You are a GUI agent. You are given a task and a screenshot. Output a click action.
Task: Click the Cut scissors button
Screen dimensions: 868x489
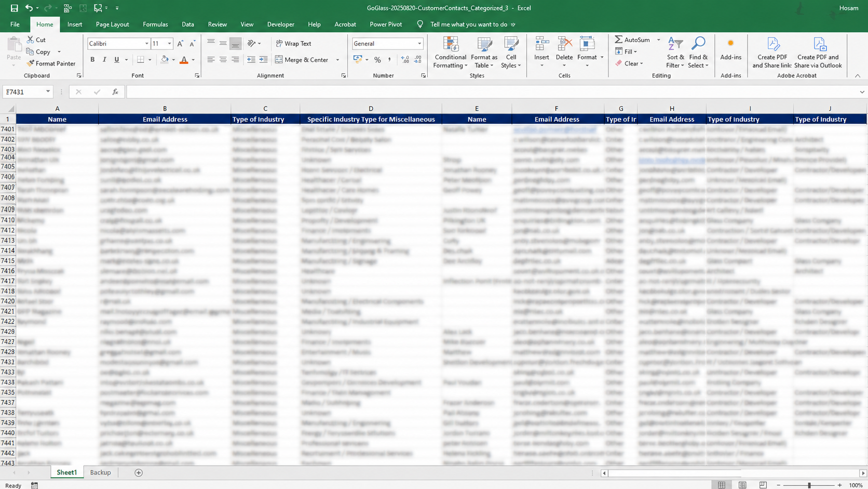(36, 39)
